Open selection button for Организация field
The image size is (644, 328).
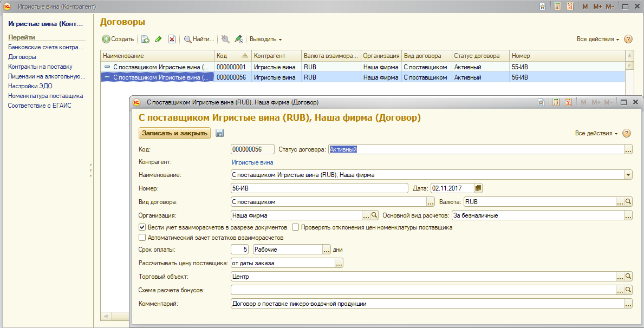click(x=366, y=215)
